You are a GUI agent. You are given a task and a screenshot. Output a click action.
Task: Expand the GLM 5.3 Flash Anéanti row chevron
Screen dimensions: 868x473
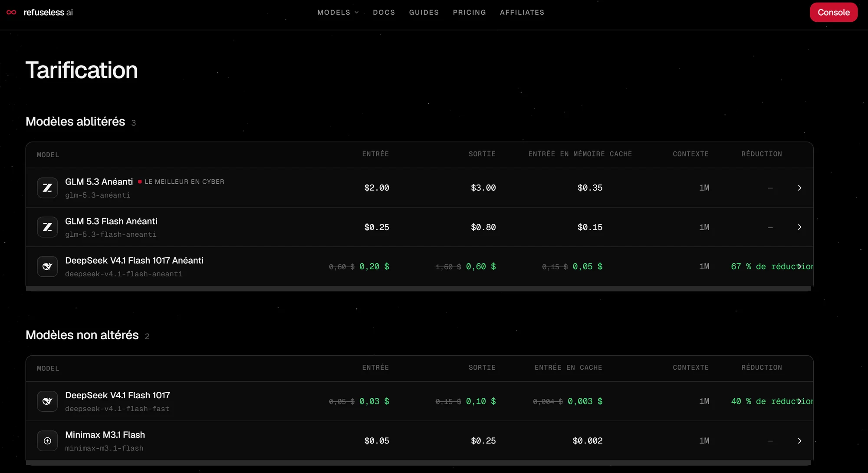coord(799,227)
